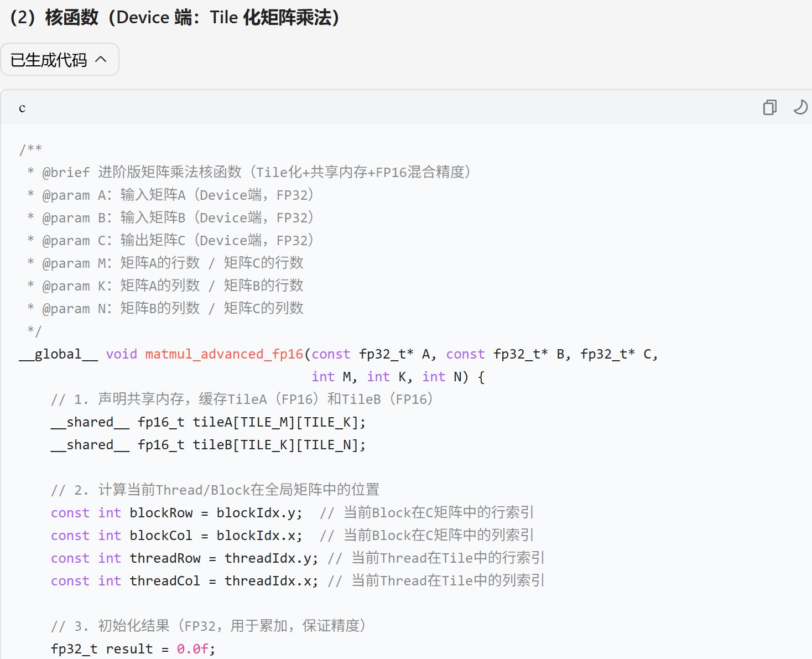Click the '@param C: 输出矩阵C' comment line
This screenshot has width=812, height=659.
(x=170, y=240)
